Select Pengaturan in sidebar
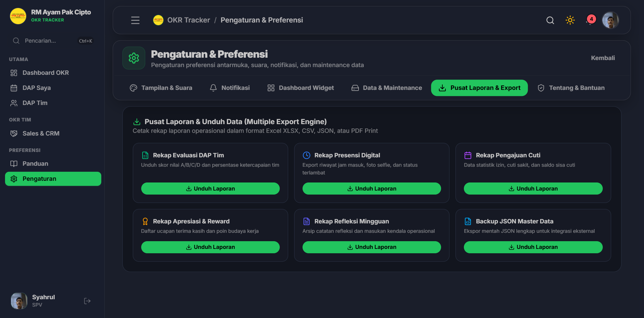Image resolution: width=644 pixels, height=318 pixels. 53,179
